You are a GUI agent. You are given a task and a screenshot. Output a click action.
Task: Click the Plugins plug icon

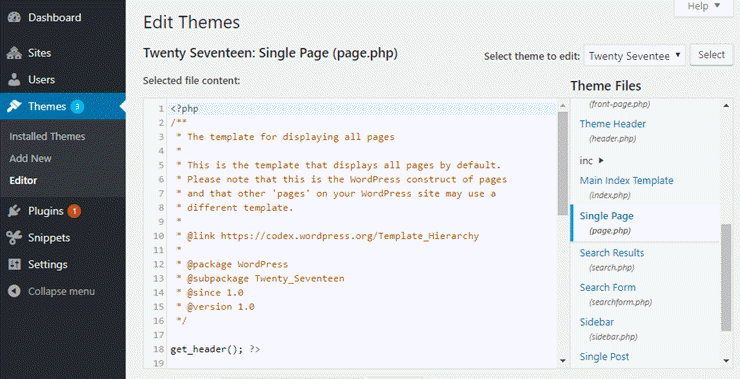(14, 211)
